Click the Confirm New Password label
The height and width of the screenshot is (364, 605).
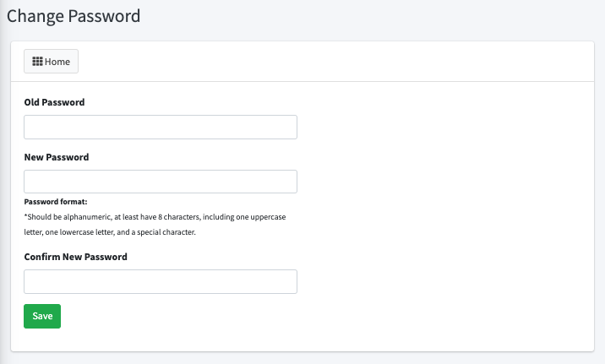(76, 257)
